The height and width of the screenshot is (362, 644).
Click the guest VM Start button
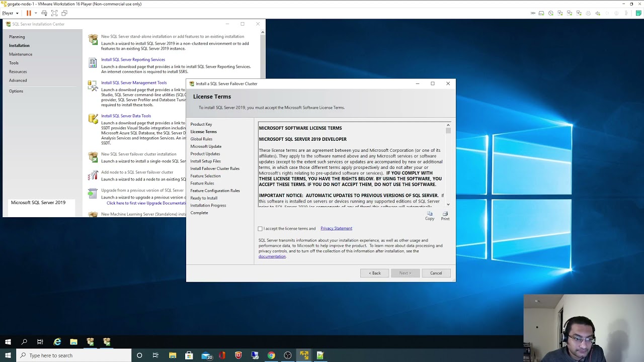pos(8,342)
